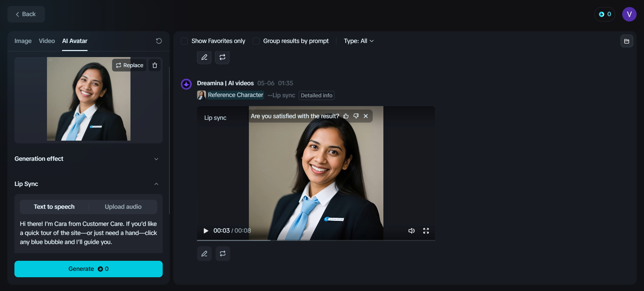644x291 pixels.
Task: Play the lip sync video
Action: [206, 231]
